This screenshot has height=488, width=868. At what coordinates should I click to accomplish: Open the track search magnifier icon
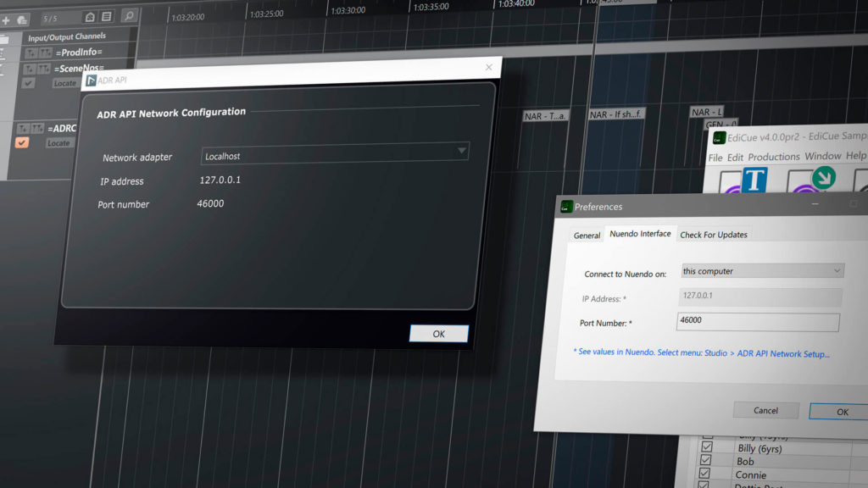coord(129,16)
